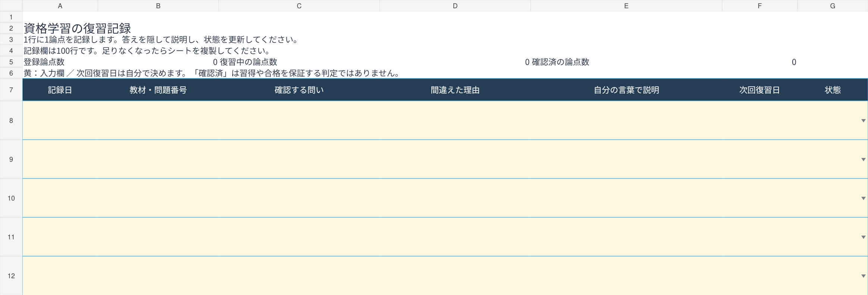This screenshot has width=868, height=295.
Task: Select the 0 value in cell F5
Action: tap(759, 62)
